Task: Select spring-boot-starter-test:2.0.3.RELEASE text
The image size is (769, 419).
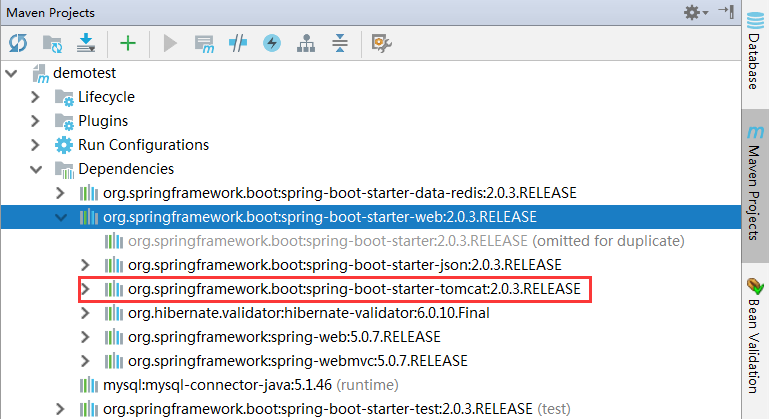Action: pos(318,409)
